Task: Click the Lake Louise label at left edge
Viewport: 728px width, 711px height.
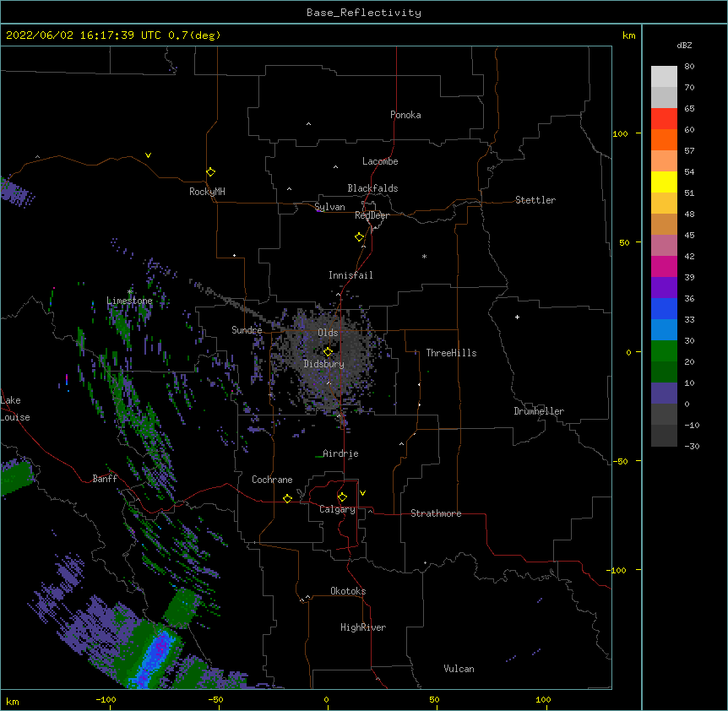Action: pos(15,409)
